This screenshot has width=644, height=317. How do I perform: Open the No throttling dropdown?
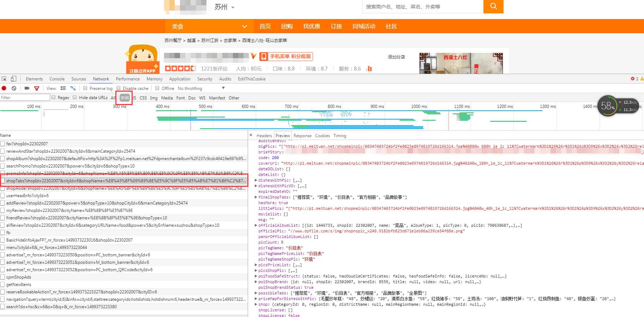click(x=201, y=89)
